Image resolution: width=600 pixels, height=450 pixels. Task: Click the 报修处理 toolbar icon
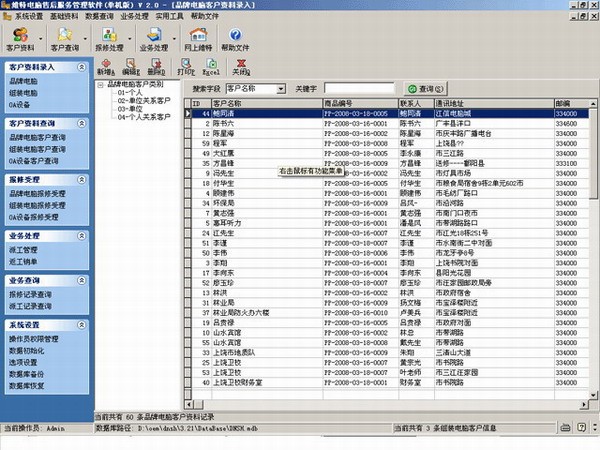108,37
